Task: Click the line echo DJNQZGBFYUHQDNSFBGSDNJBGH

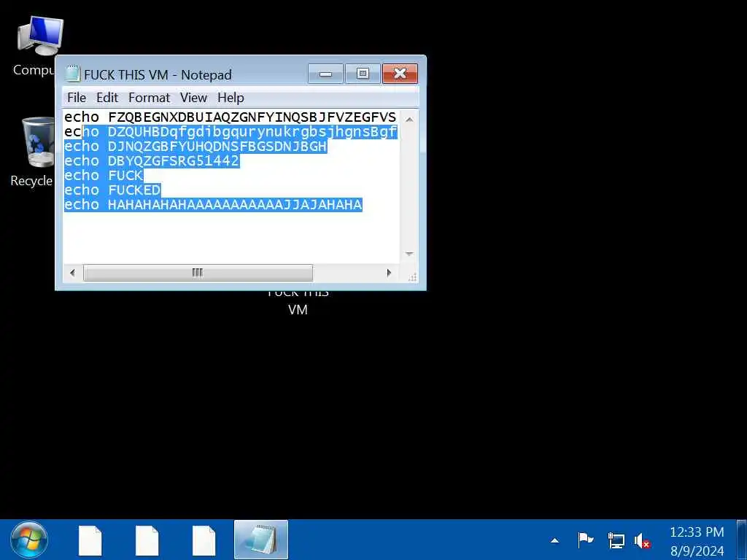Action: (x=196, y=146)
